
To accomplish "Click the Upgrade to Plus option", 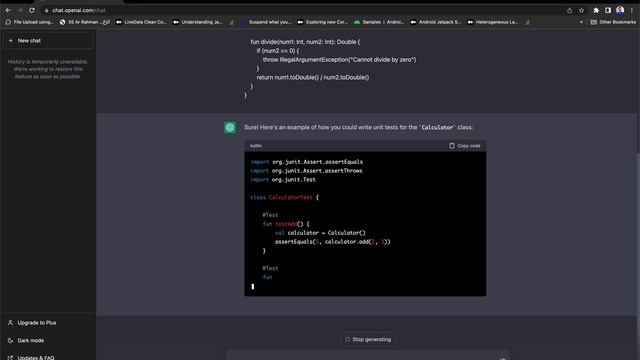I will [48, 323].
